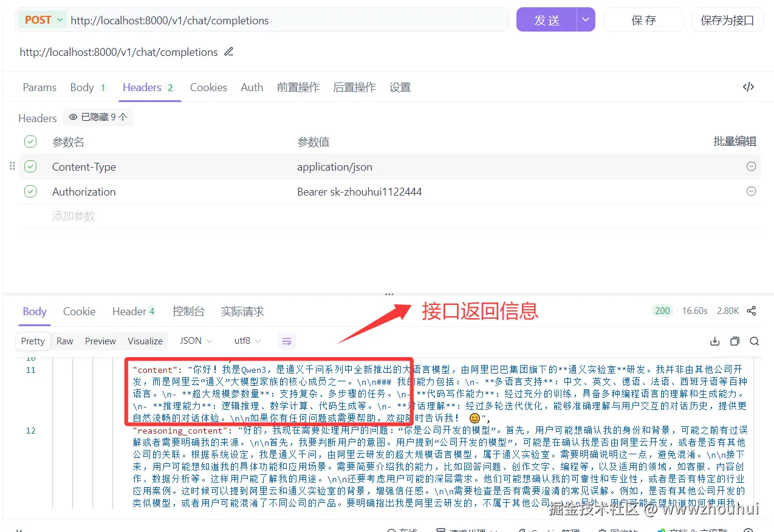Click the pencil icon to rename request

click(229, 52)
